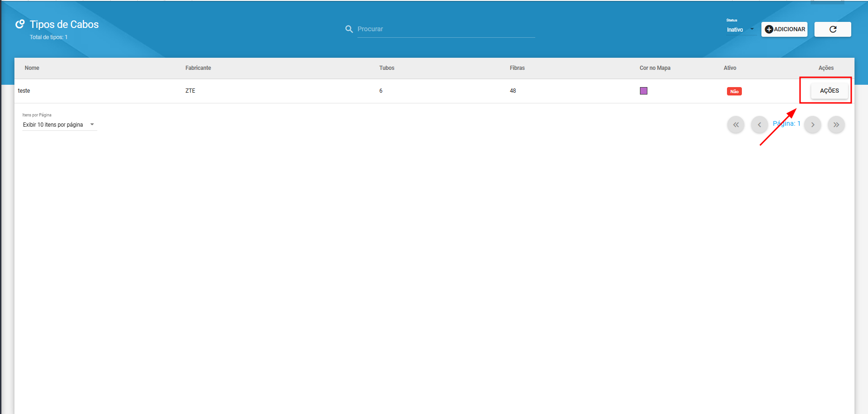Go to last page arrow button
The width and height of the screenshot is (868, 414).
(836, 124)
